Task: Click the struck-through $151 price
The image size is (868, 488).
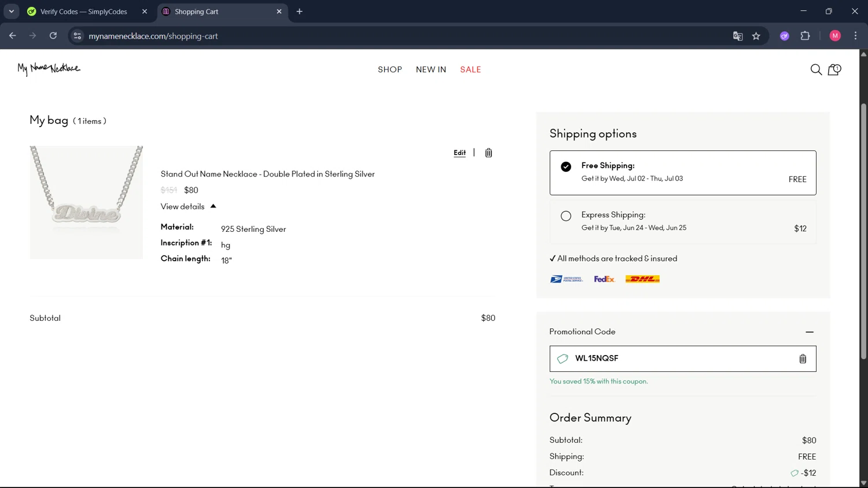Action: click(169, 190)
